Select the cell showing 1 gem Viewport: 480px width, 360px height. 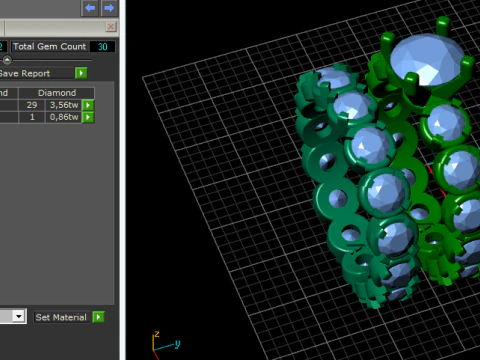pyautogui.click(x=32, y=117)
